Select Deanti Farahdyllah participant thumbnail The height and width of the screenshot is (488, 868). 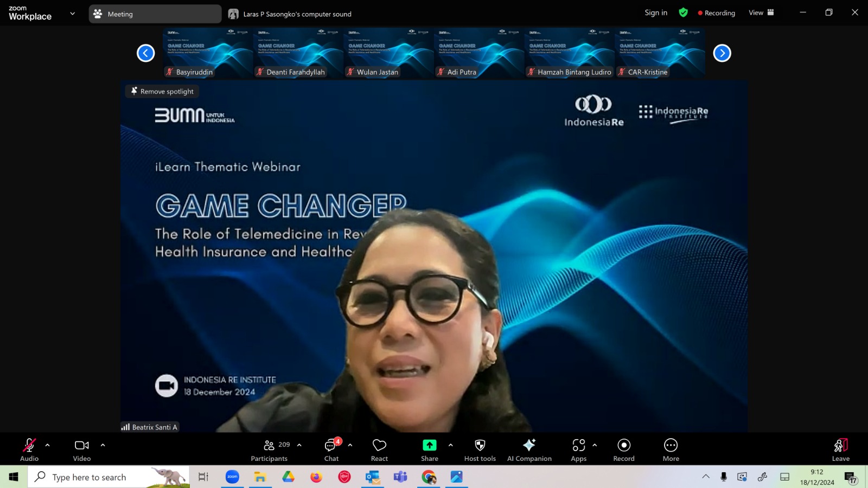[x=298, y=53]
